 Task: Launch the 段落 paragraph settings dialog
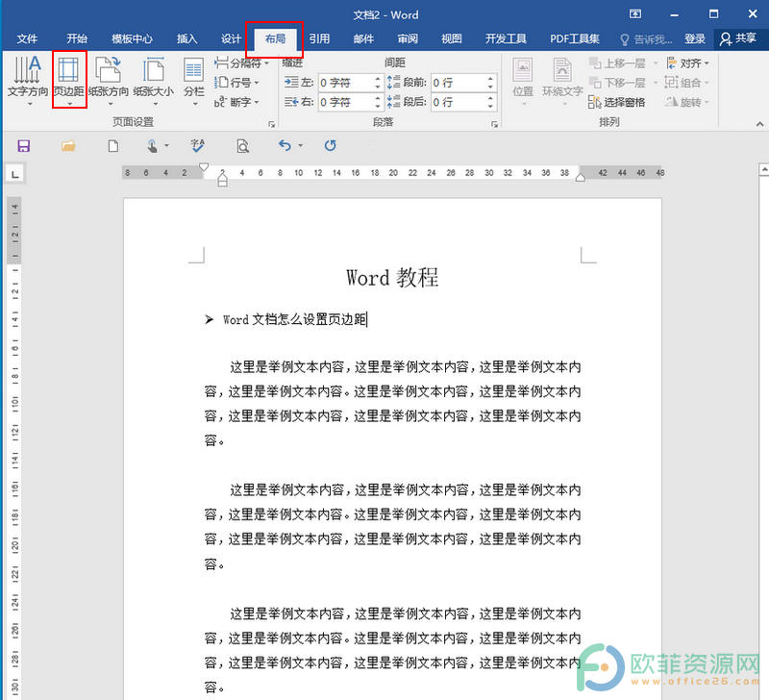coord(494,124)
